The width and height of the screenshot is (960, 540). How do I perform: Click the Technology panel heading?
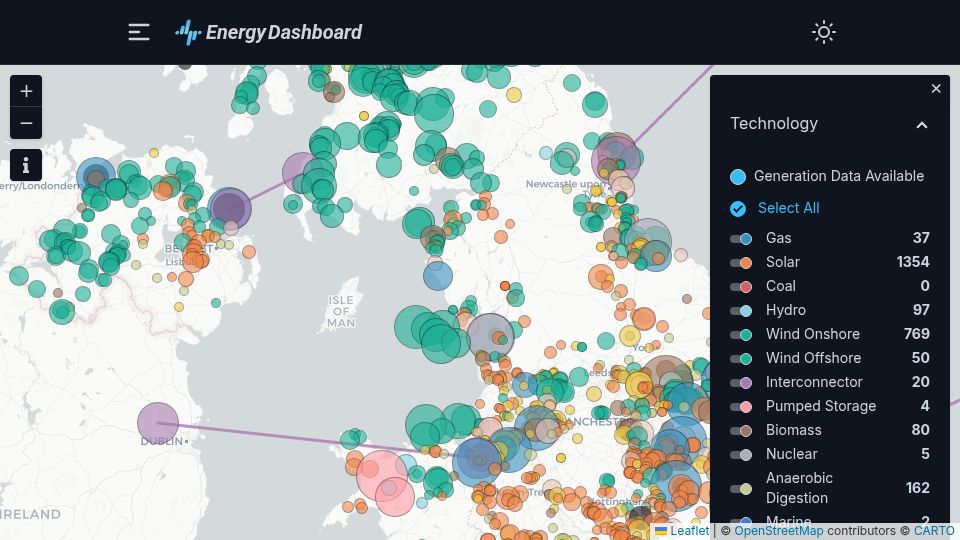tap(774, 124)
